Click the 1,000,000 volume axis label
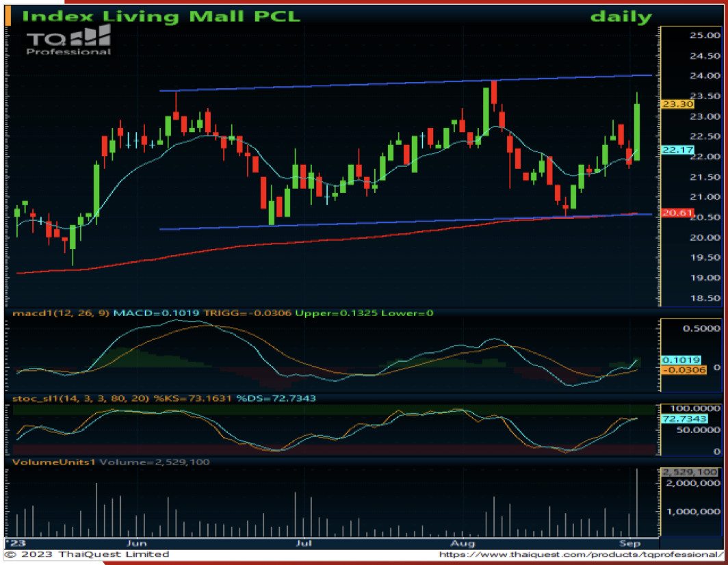728x565 pixels. click(693, 512)
